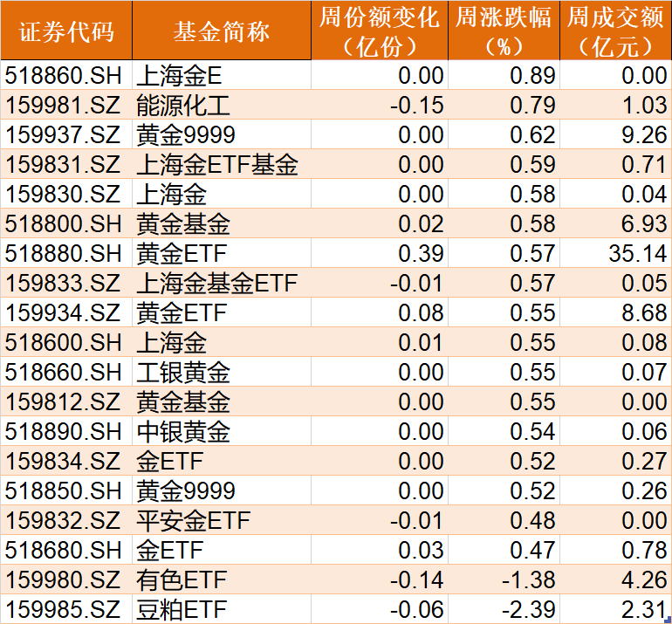
Task: Click the 证券代码 column header
Action: pos(66,31)
